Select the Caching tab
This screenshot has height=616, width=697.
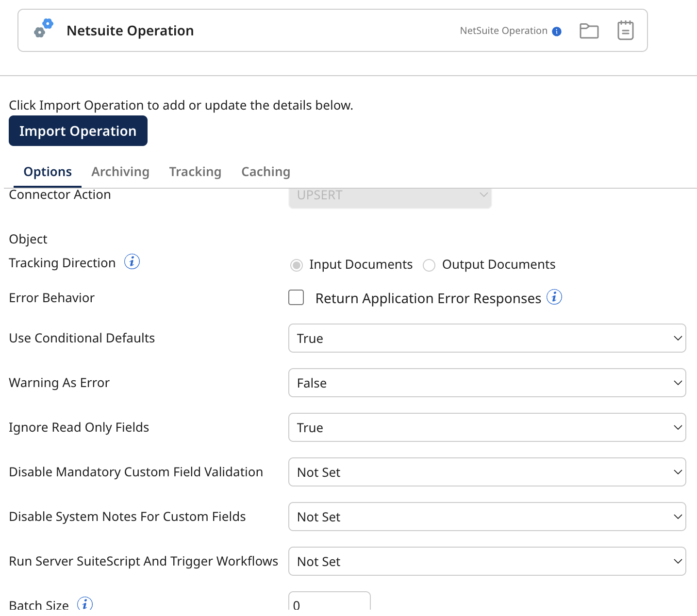(x=265, y=172)
